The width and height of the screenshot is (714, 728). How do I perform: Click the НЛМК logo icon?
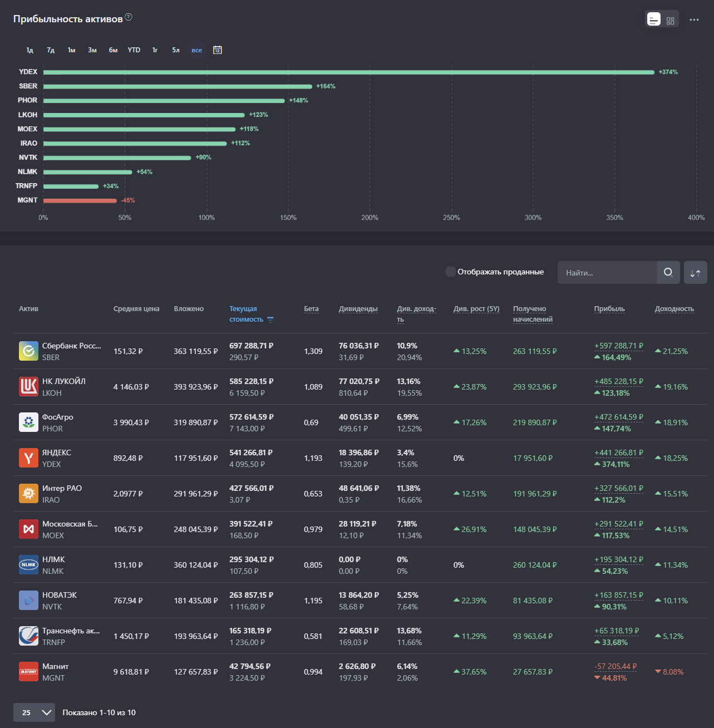coord(29,565)
